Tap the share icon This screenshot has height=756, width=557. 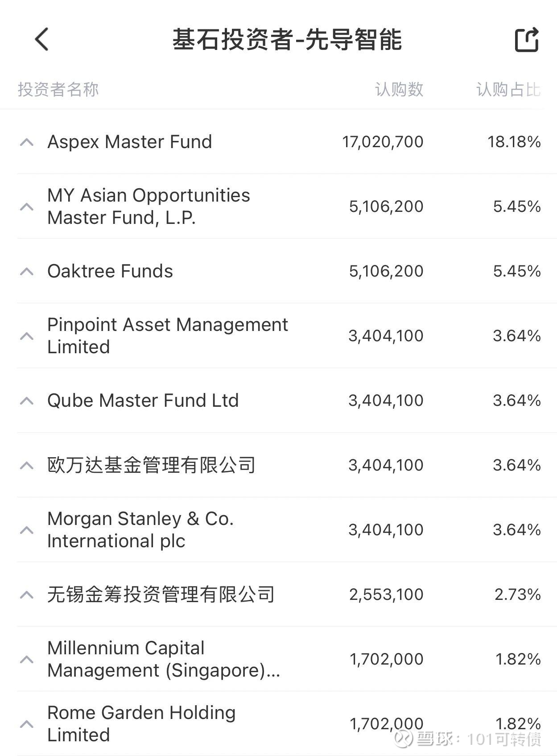coord(527,40)
